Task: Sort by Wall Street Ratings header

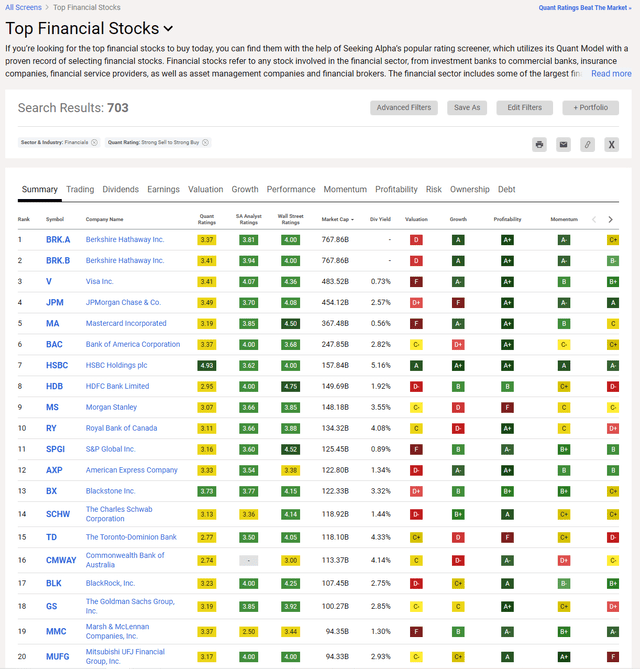Action: point(291,219)
